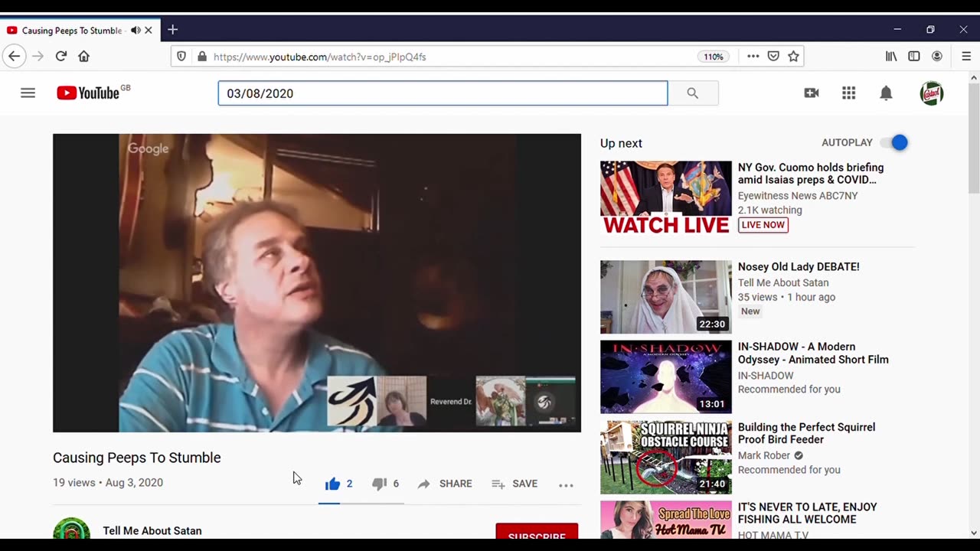Open a new browser tab
The width and height of the screenshot is (980, 551).
click(173, 30)
